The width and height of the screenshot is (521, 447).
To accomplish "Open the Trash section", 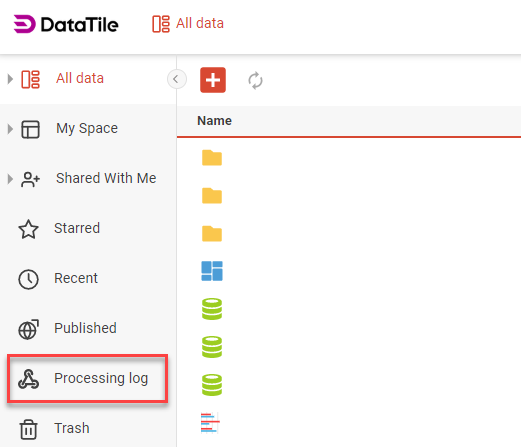I will [72, 428].
